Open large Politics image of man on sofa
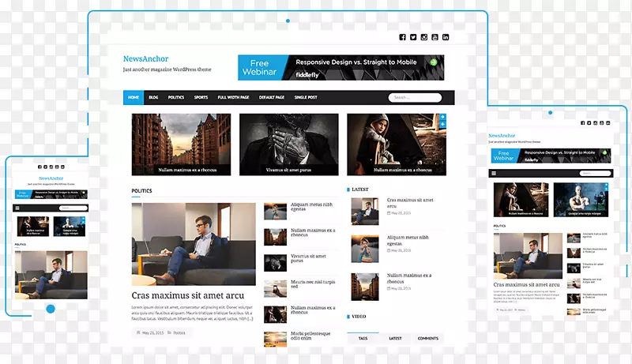 (194, 244)
